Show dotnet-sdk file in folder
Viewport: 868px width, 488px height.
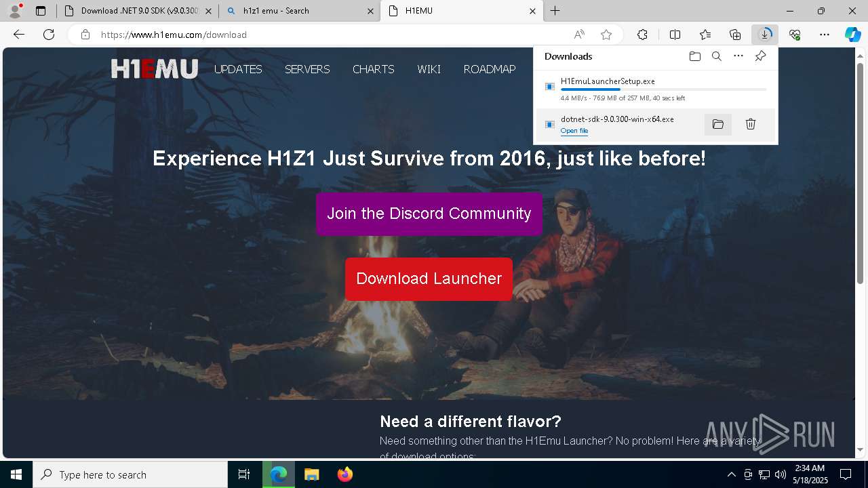click(x=718, y=124)
